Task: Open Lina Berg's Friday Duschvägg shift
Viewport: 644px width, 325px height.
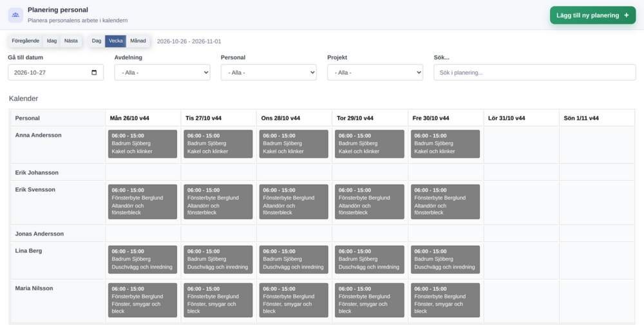Action: pos(445,260)
